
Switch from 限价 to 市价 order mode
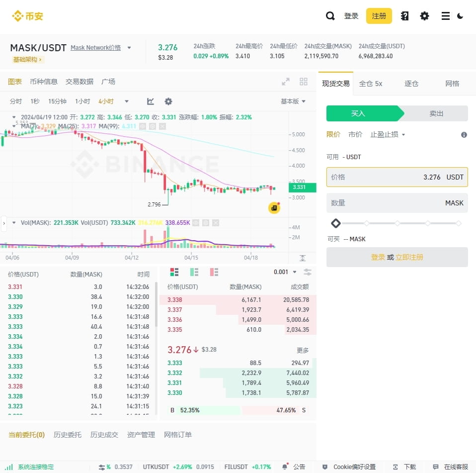pyautogui.click(x=355, y=134)
